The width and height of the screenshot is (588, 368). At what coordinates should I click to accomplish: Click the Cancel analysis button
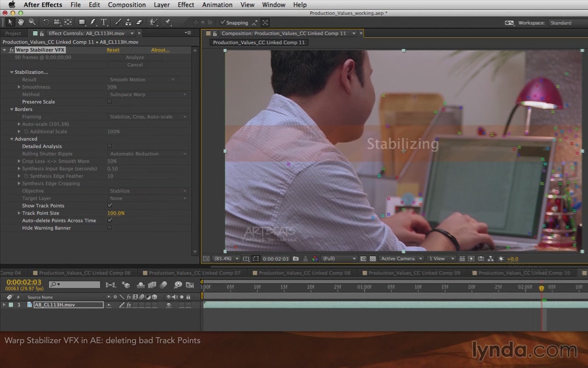coord(135,65)
